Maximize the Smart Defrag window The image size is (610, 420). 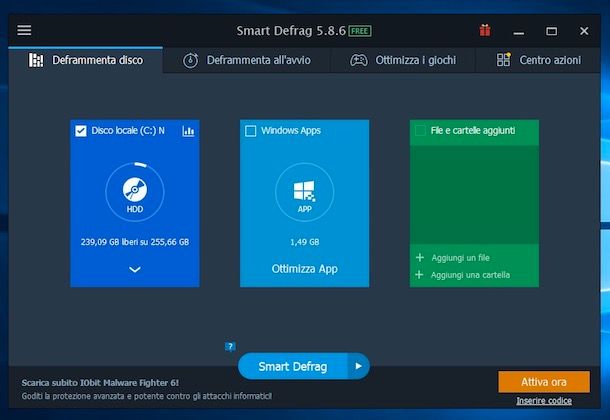551,31
